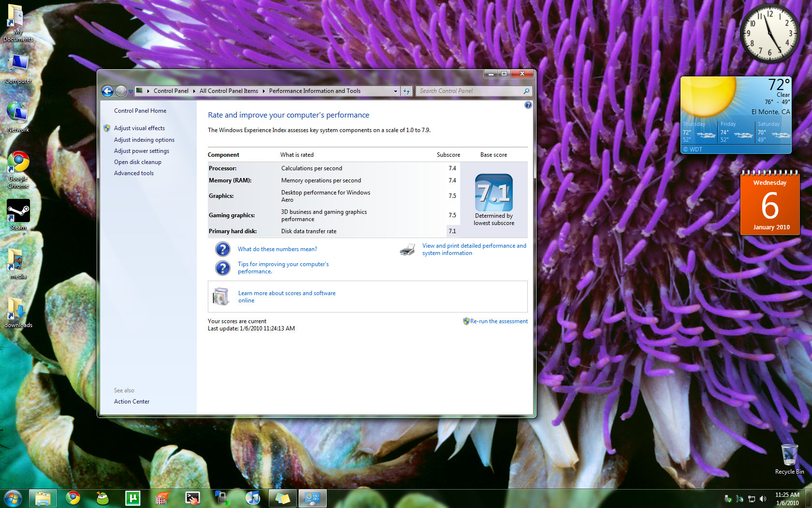Click the refresh button beside address bar
The width and height of the screenshot is (812, 508).
coord(406,91)
